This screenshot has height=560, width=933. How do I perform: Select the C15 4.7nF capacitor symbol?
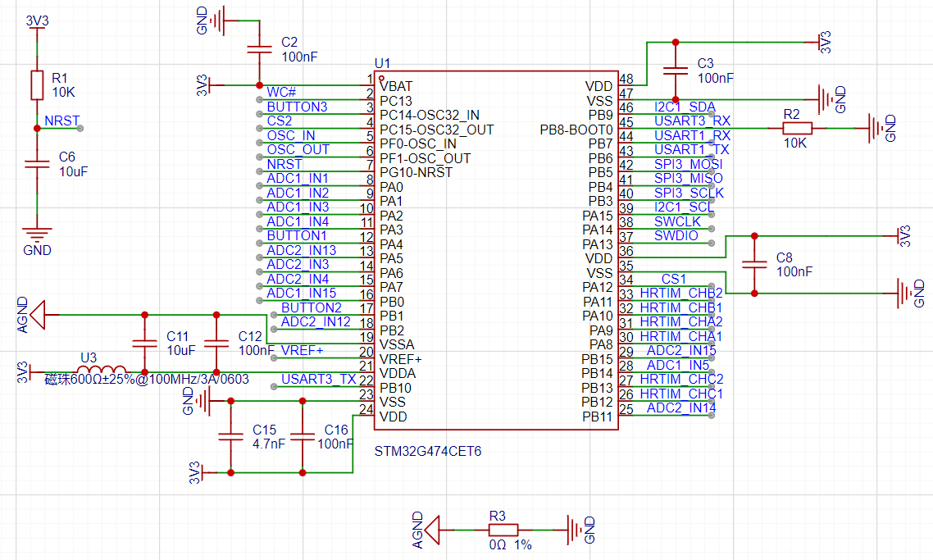coord(230,437)
